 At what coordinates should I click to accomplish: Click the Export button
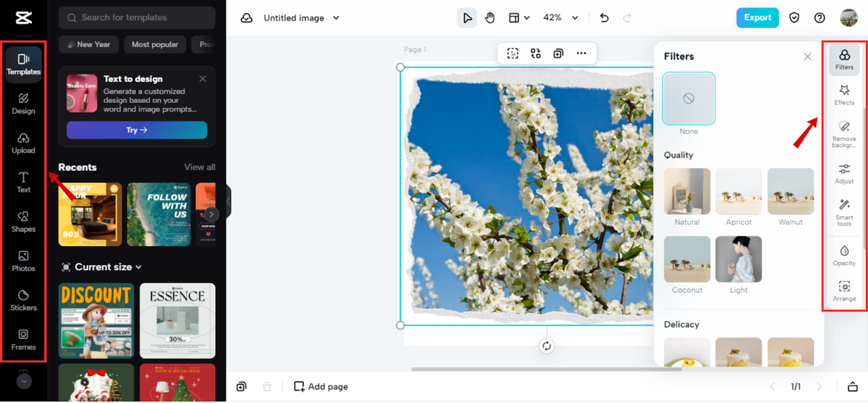[757, 18]
